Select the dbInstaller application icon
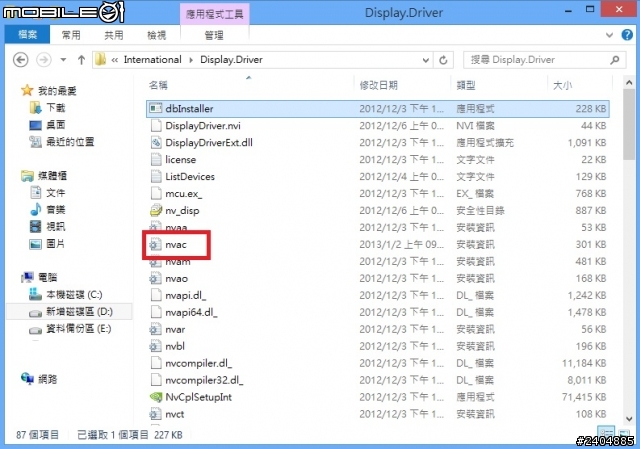The height and width of the screenshot is (449, 640). pyautogui.click(x=156, y=109)
